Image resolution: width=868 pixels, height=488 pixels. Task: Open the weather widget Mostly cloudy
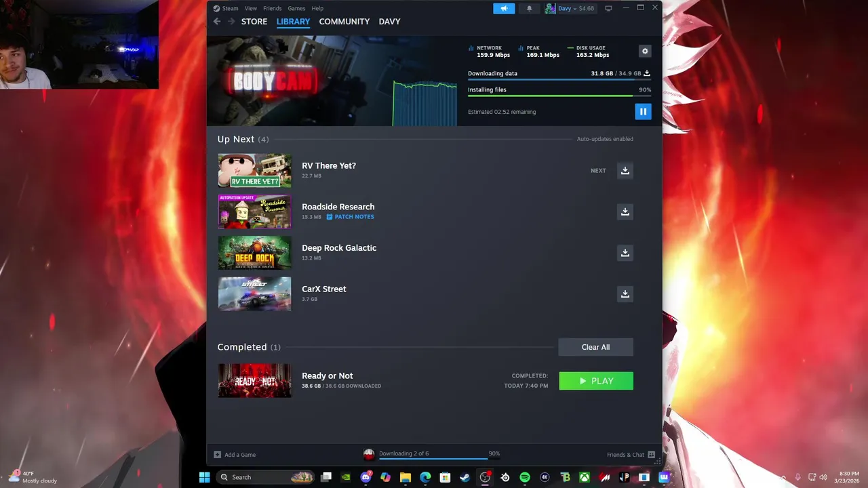tap(32, 477)
